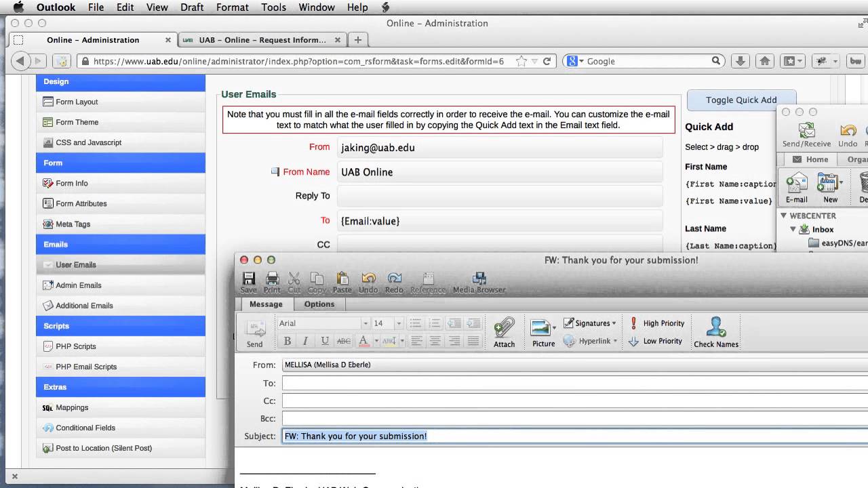Apply the text highlight color button

(389, 341)
